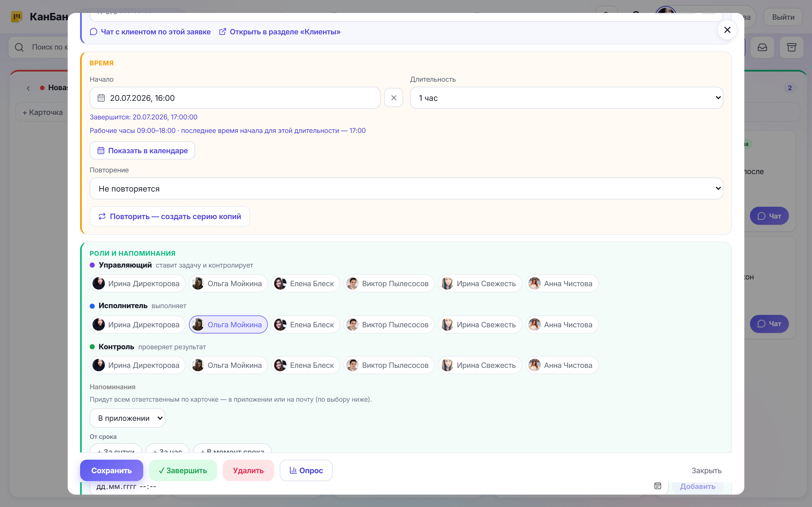Click the Сохранить button
Viewport: 812px width, 507px height.
click(111, 470)
